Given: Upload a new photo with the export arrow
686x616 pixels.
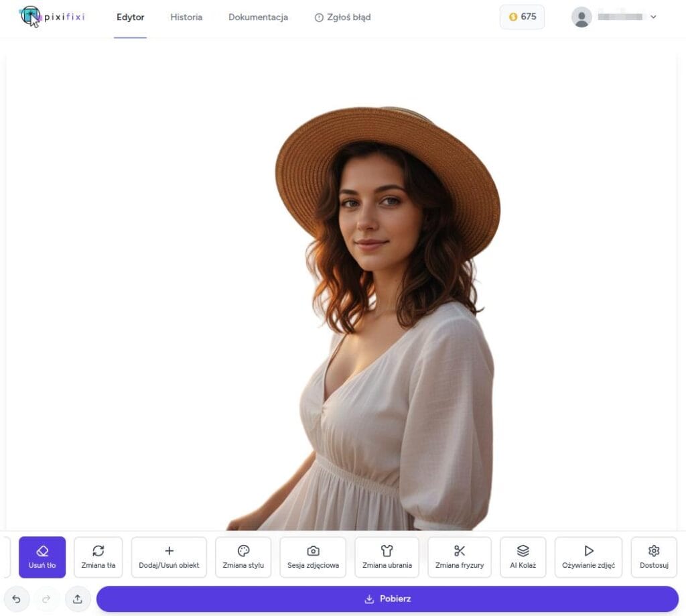Looking at the screenshot, I should [78, 599].
